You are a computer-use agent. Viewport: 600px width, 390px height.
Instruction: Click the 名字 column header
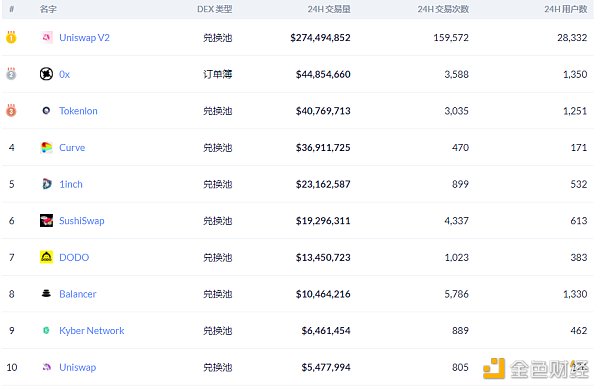pos(48,9)
